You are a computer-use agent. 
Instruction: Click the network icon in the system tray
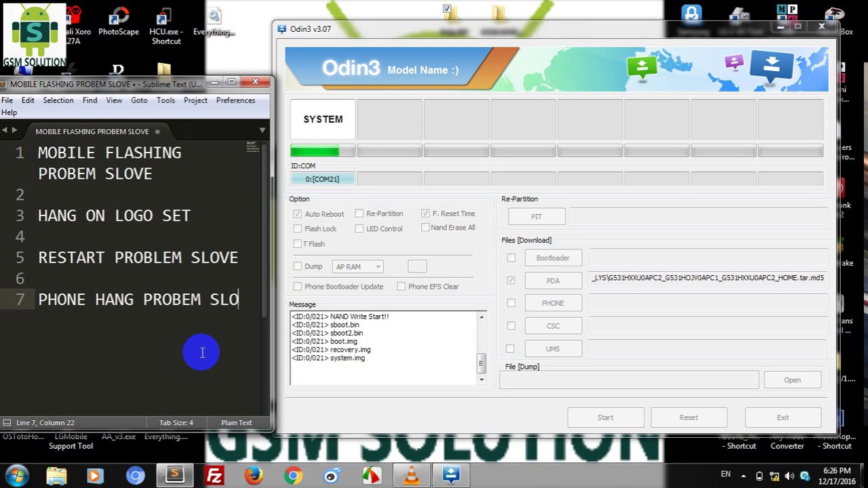tap(774, 476)
